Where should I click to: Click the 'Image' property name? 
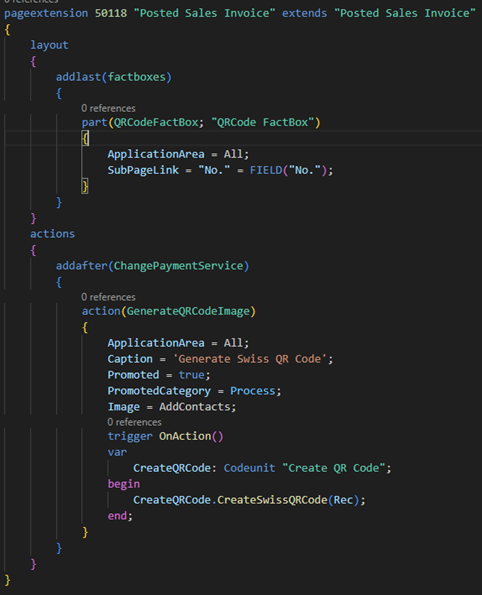tap(124, 407)
